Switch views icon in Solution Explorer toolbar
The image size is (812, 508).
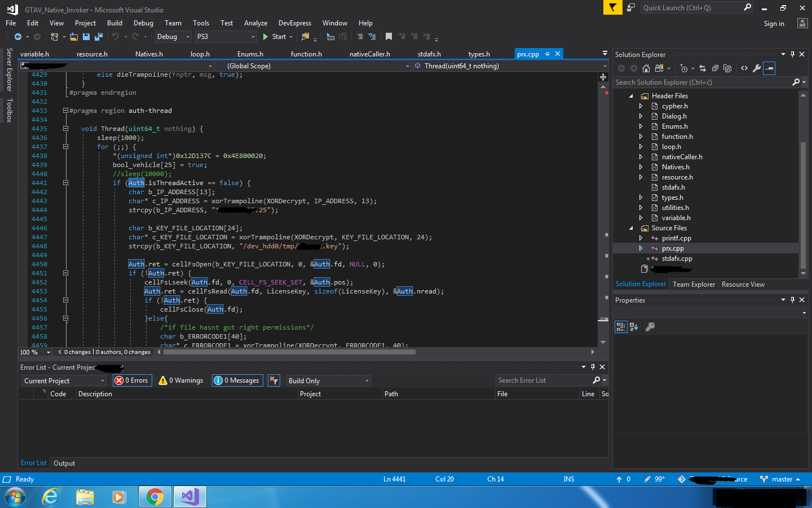[x=659, y=68]
